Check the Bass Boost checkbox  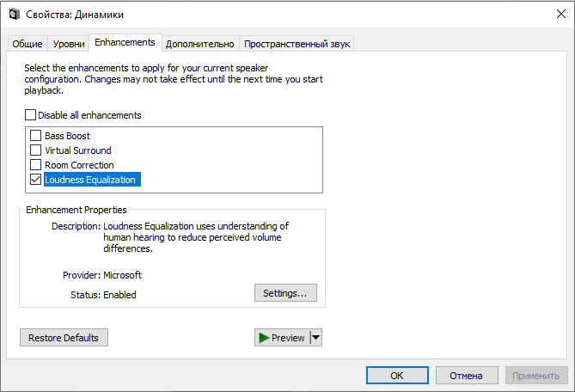(x=36, y=136)
